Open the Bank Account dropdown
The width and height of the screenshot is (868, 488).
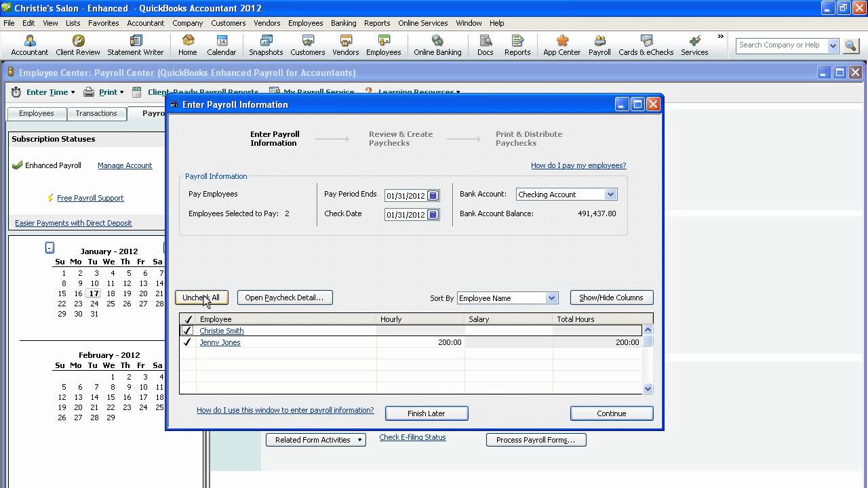[610, 195]
